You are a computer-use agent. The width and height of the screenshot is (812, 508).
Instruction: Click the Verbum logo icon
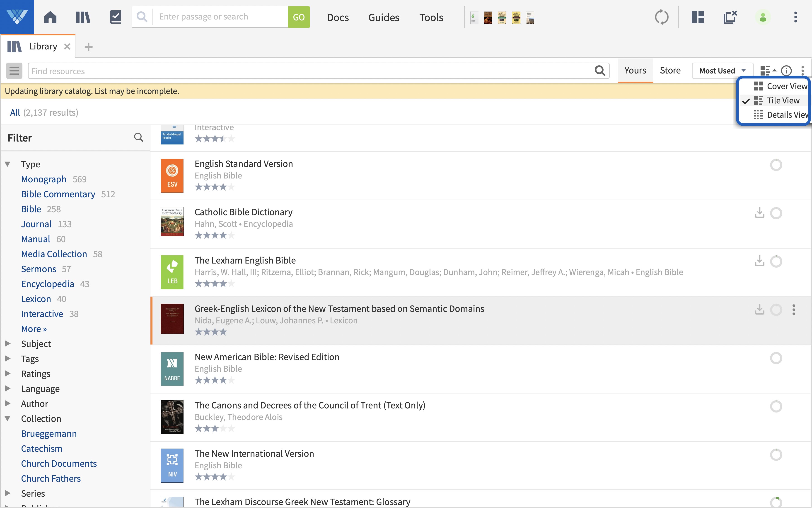pos(17,17)
